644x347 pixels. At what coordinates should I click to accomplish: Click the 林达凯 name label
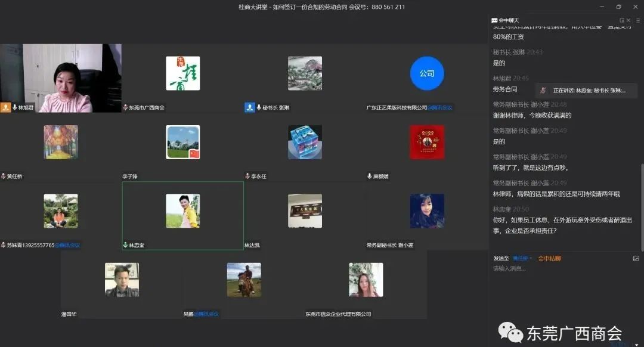252,245
